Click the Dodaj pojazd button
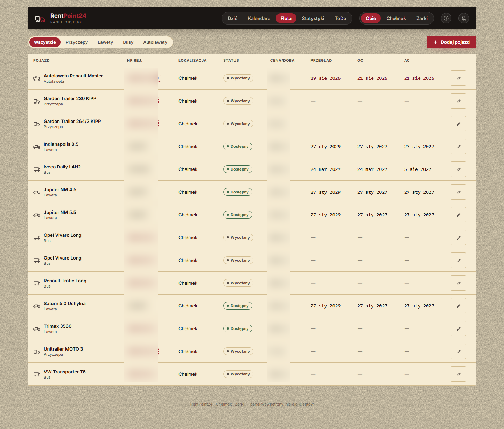Image resolution: width=504 pixels, height=429 pixels. [451, 42]
